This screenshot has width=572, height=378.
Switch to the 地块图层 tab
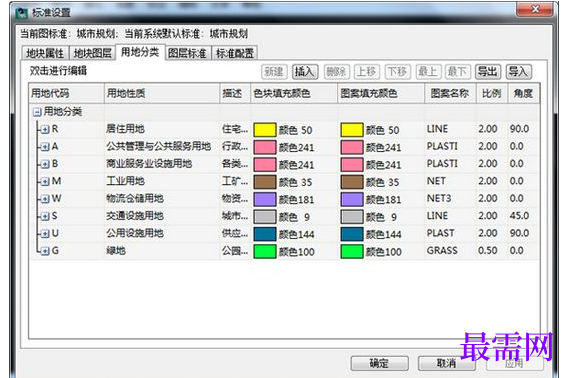tap(92, 53)
